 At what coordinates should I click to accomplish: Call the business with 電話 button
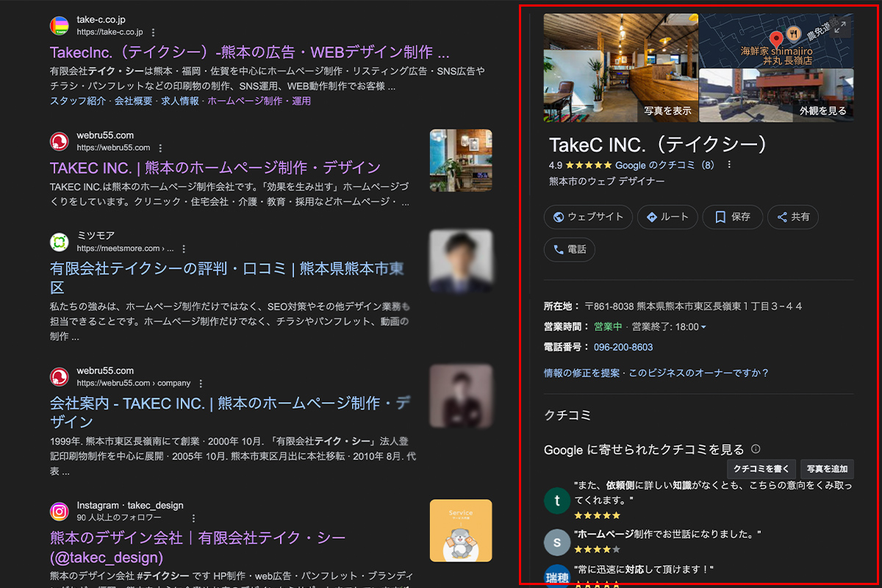tap(569, 249)
